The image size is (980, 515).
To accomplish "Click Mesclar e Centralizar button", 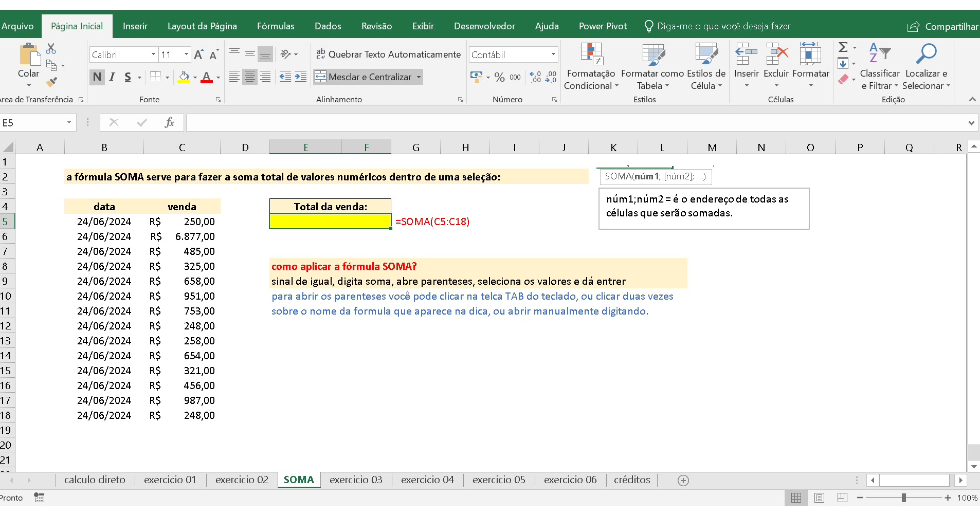I will click(x=364, y=77).
